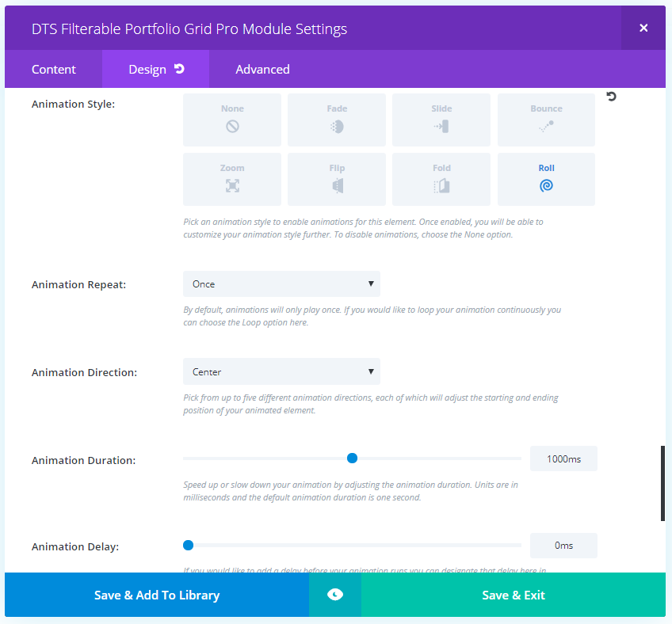Select the Bounce animation style
Image resolution: width=672 pixels, height=624 pixels.
(546, 120)
